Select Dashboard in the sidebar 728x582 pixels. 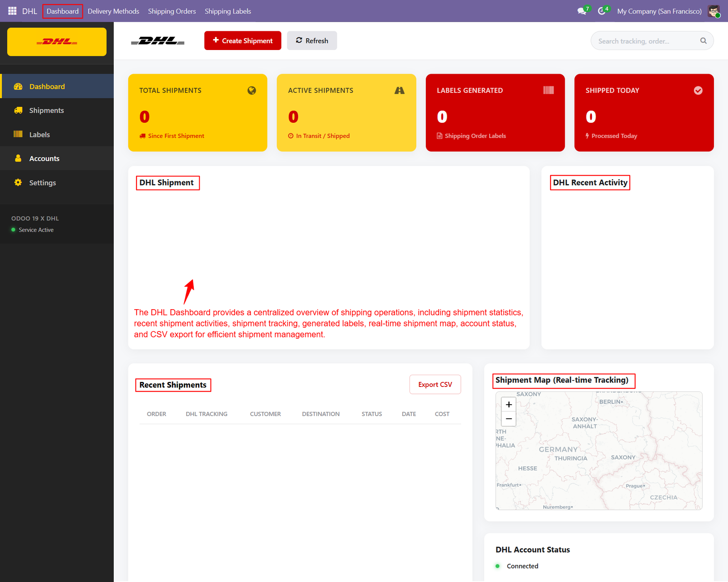pos(57,86)
